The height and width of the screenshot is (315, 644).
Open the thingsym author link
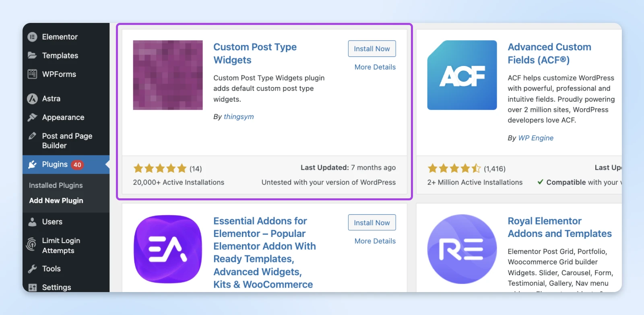(239, 117)
